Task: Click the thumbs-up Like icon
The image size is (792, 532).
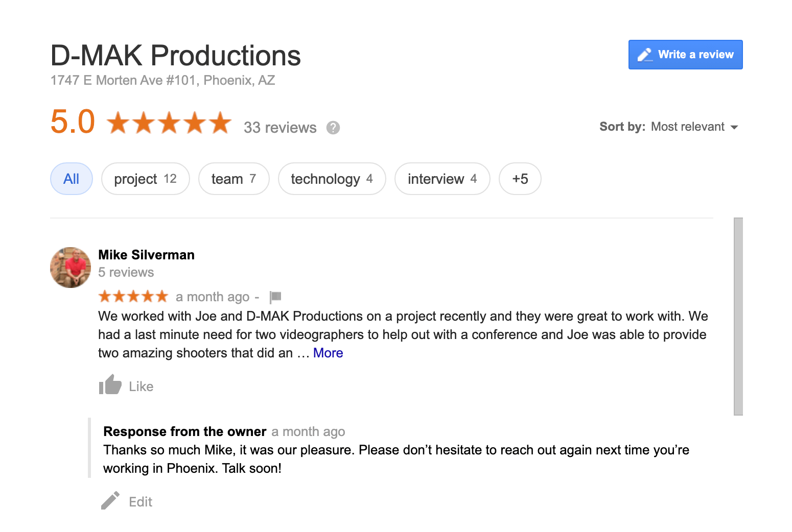Action: tap(110, 385)
